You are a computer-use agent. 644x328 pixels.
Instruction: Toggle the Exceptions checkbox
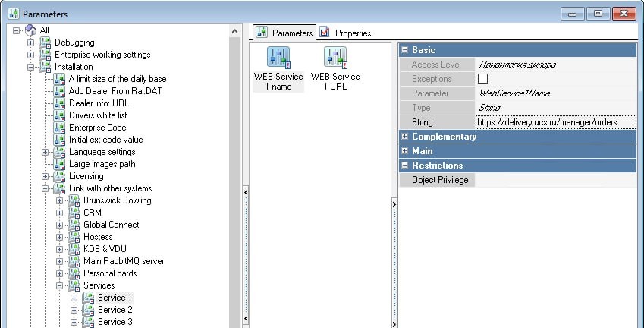point(482,79)
